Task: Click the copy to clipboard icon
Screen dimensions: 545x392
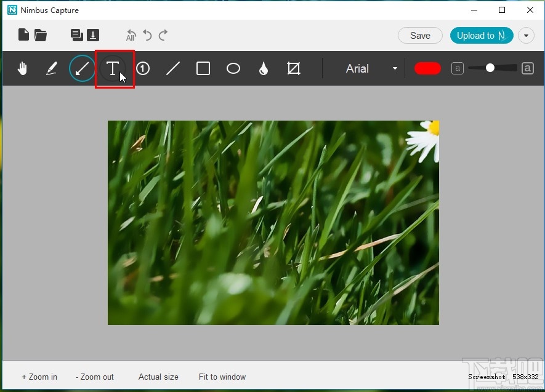Action: pos(76,35)
